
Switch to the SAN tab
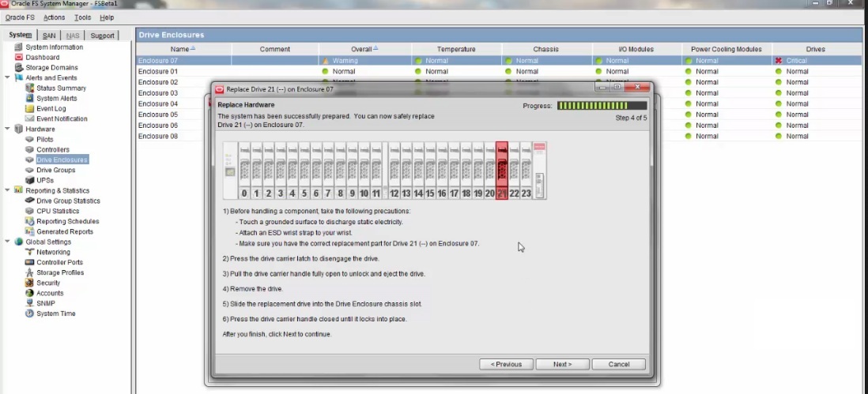[x=49, y=36]
